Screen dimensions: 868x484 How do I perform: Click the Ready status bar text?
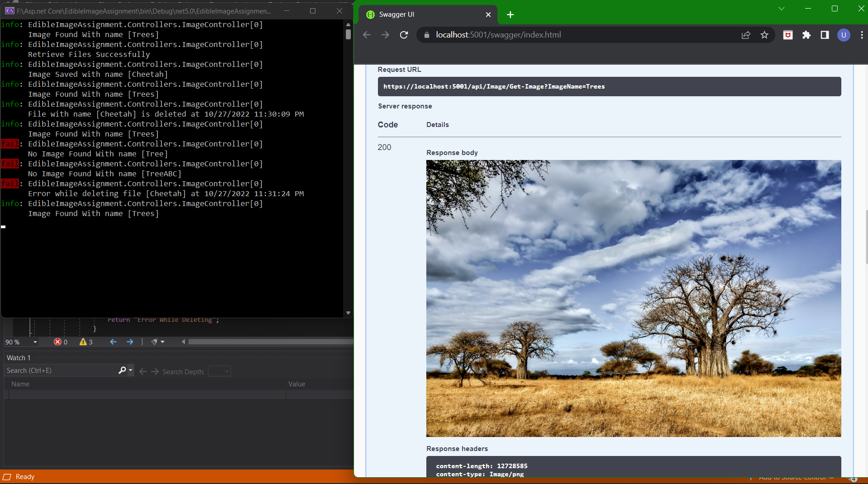25,477
